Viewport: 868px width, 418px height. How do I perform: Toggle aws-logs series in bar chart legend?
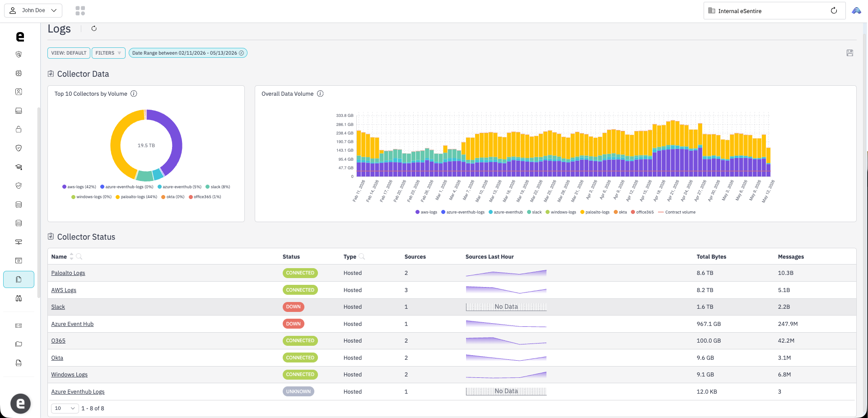point(426,212)
